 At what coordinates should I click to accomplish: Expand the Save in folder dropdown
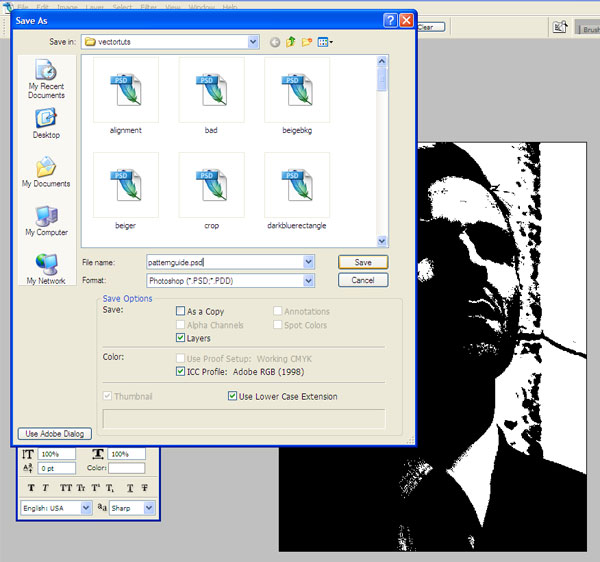coord(253,42)
